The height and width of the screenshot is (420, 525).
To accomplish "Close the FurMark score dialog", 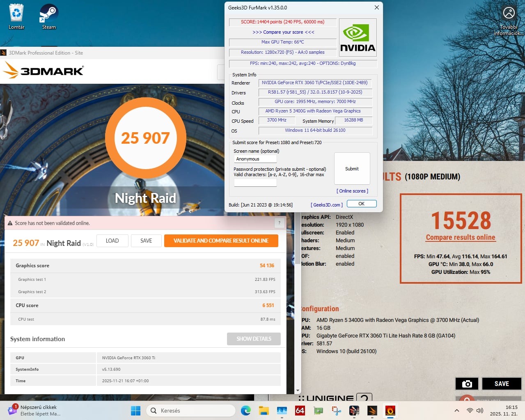I will (376, 7).
